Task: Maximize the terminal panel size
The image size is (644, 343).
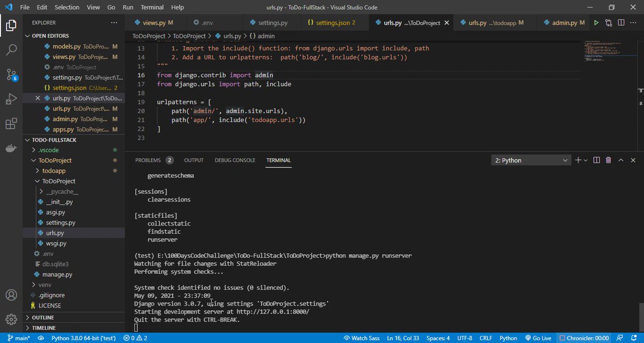Action: pyautogui.click(x=621, y=160)
